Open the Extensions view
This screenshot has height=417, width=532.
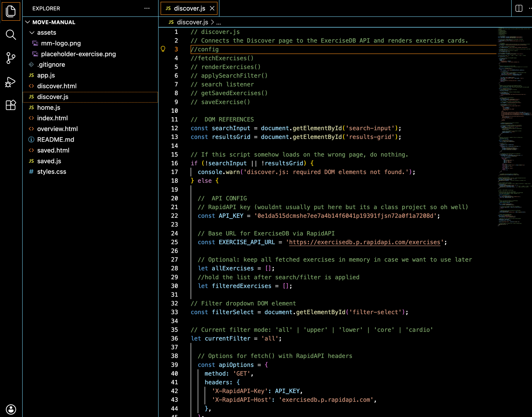tap(11, 105)
